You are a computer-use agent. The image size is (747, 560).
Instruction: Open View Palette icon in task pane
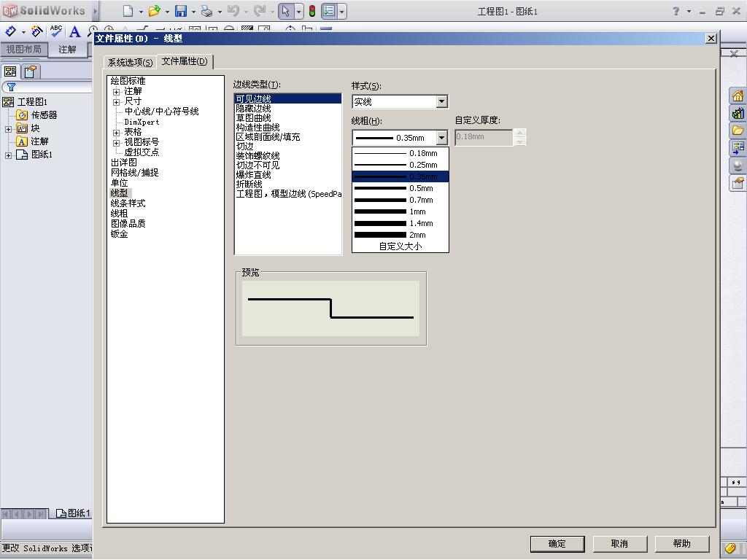coord(738,147)
